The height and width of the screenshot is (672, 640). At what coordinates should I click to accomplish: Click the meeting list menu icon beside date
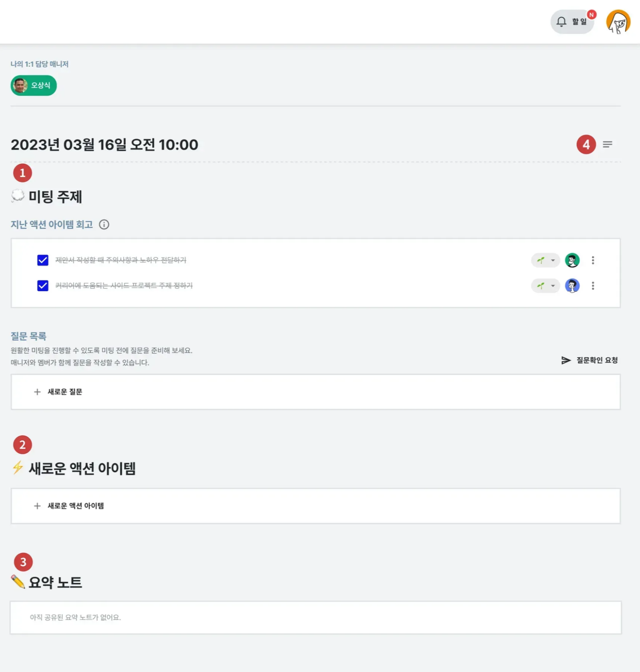(x=607, y=144)
